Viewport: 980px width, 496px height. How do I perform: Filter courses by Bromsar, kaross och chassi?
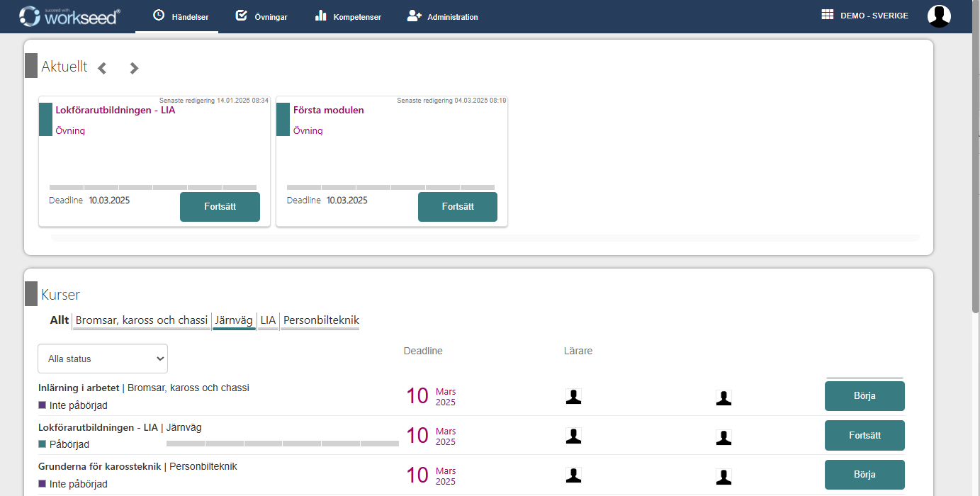tap(142, 320)
